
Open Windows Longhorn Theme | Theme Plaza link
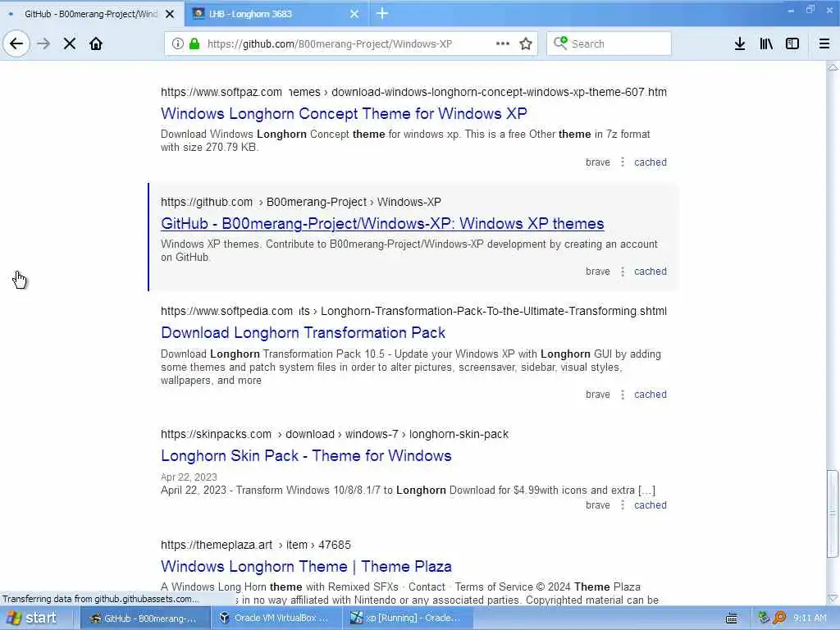306,566
